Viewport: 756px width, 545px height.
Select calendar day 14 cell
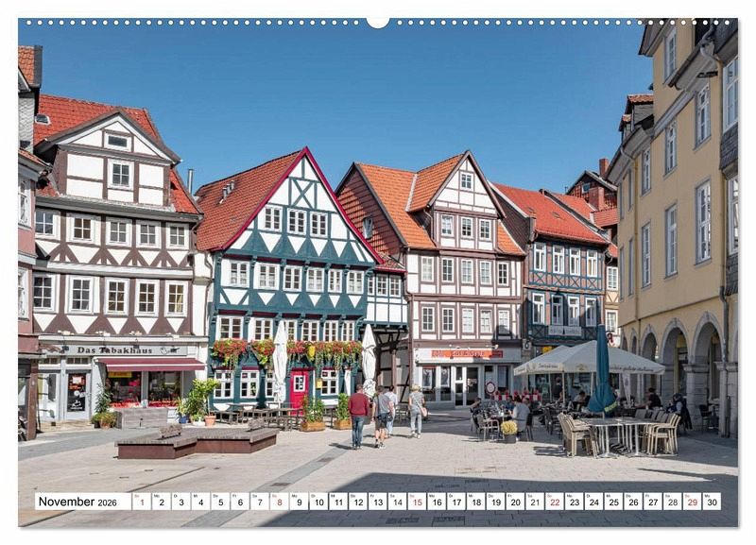pos(398,502)
